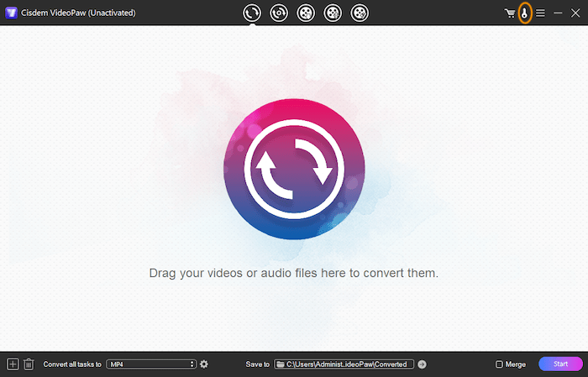This screenshot has width=588, height=377.
Task: Click folder icon inside Save to field
Action: point(280,364)
